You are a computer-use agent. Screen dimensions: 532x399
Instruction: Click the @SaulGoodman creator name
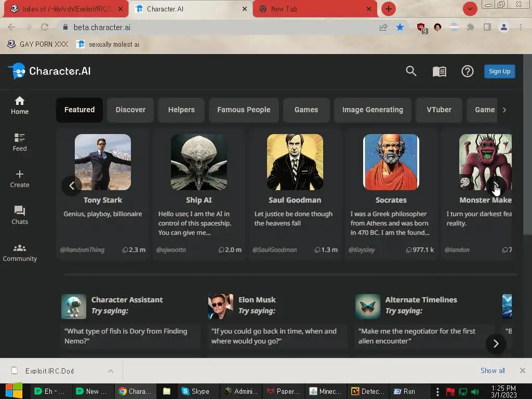[274, 250]
